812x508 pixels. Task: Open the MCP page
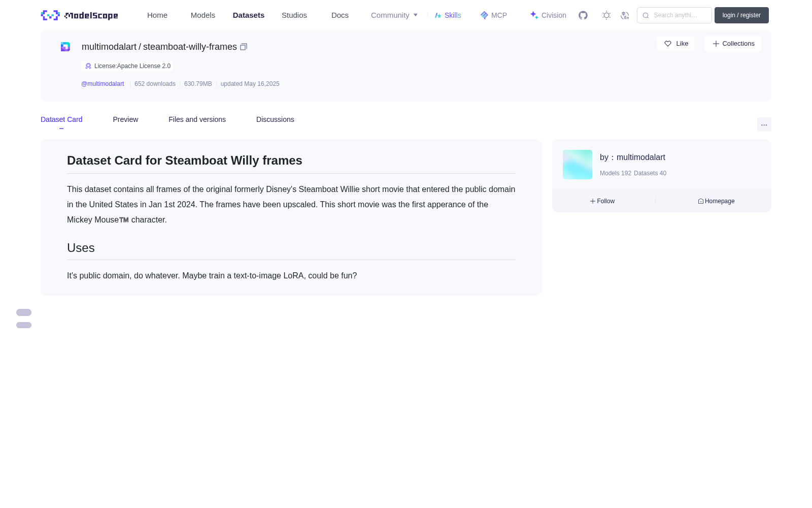pyautogui.click(x=493, y=15)
